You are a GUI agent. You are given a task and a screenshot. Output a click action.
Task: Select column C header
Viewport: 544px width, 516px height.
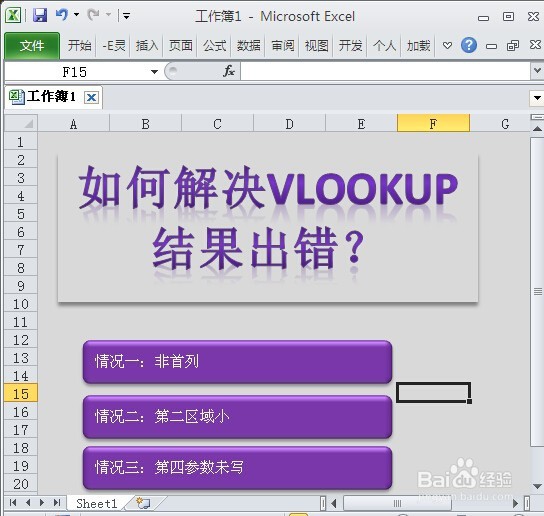(218, 124)
